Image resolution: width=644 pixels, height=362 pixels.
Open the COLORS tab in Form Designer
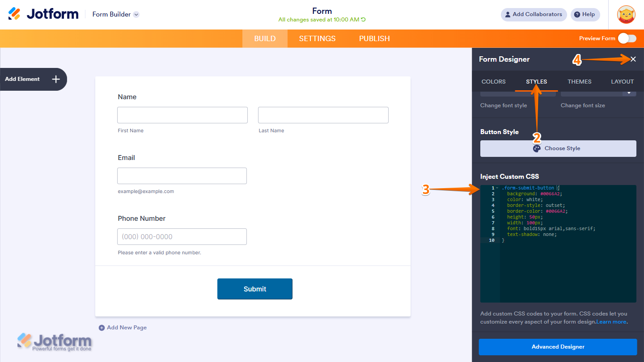click(x=493, y=81)
